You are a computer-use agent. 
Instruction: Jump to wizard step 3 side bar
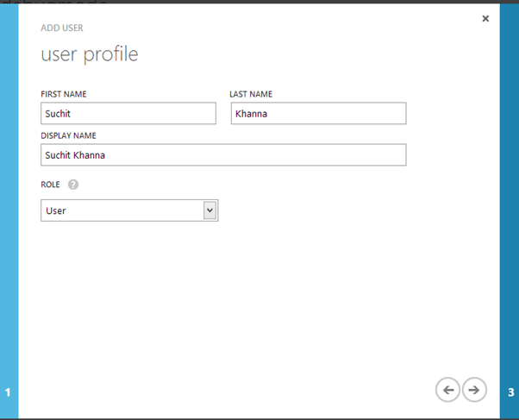click(x=510, y=392)
